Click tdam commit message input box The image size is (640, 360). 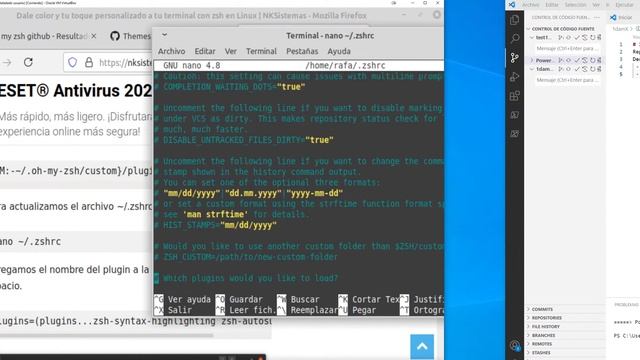tap(567, 80)
